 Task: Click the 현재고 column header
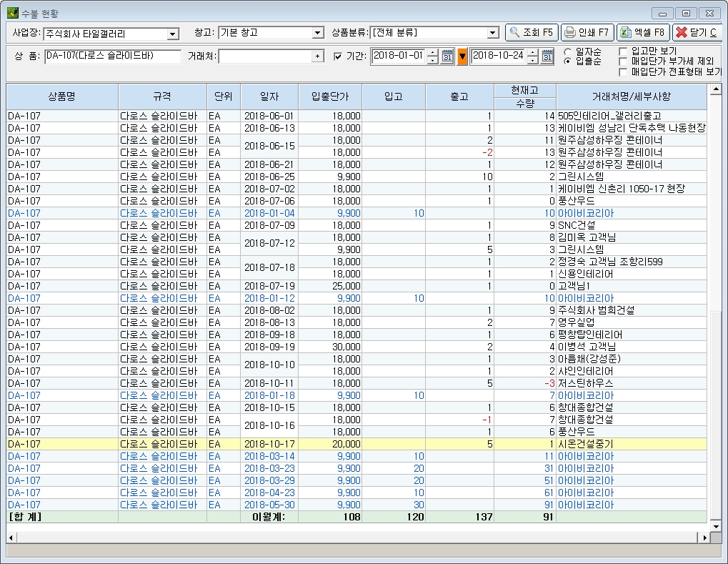point(525,90)
